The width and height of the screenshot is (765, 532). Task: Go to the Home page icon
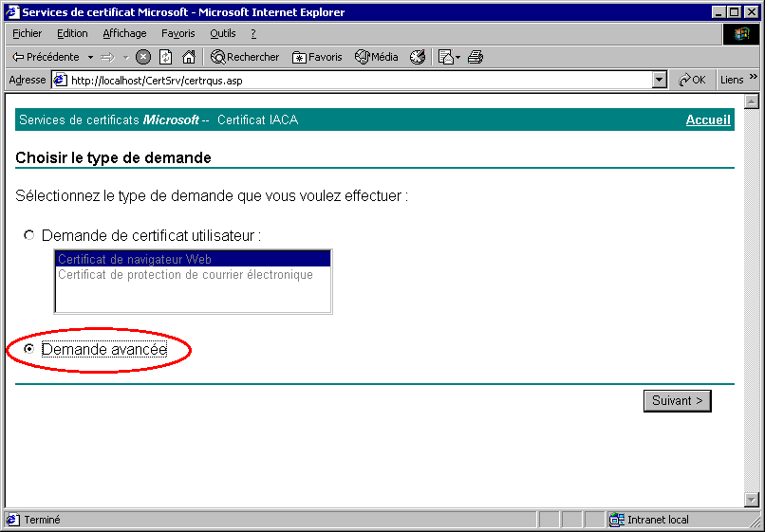188,57
